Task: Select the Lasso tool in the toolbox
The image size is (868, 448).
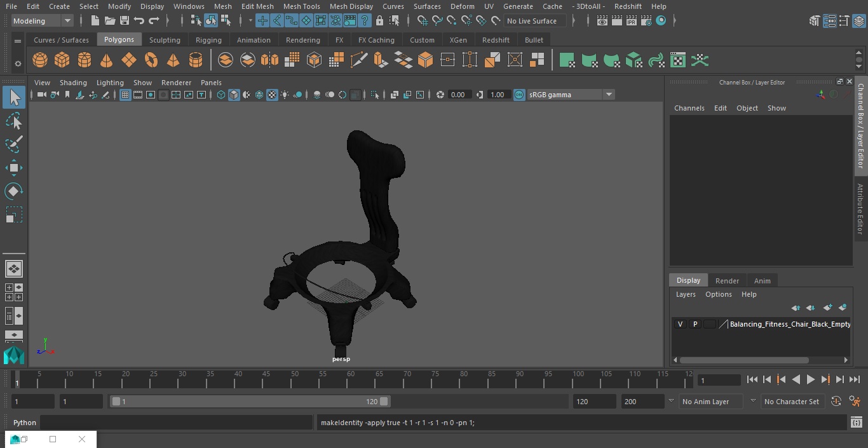Action: (13, 121)
